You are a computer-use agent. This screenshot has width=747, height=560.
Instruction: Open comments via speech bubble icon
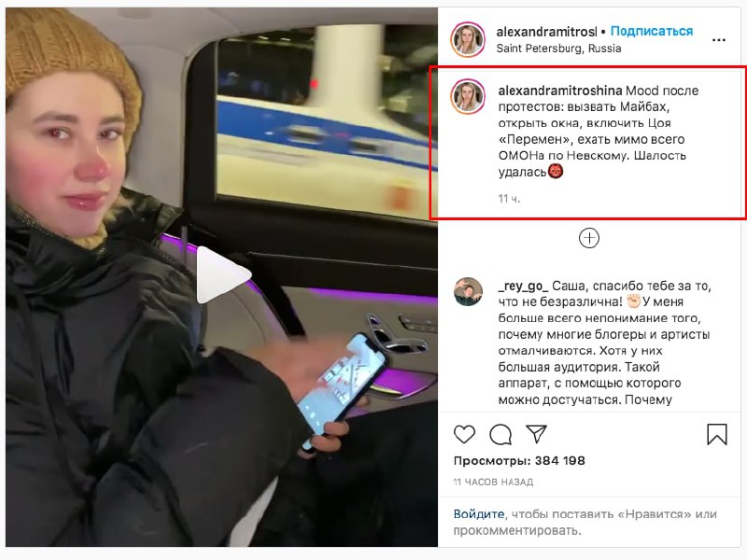pyautogui.click(x=500, y=434)
